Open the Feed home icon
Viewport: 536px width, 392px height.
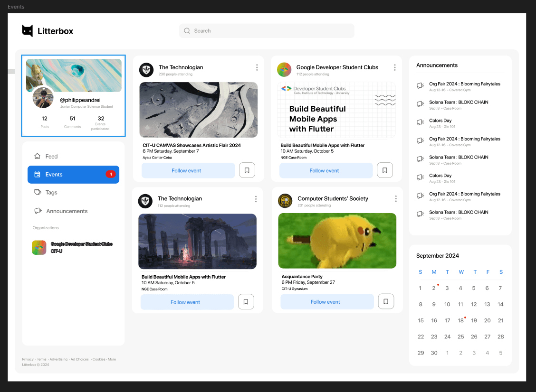click(x=37, y=156)
